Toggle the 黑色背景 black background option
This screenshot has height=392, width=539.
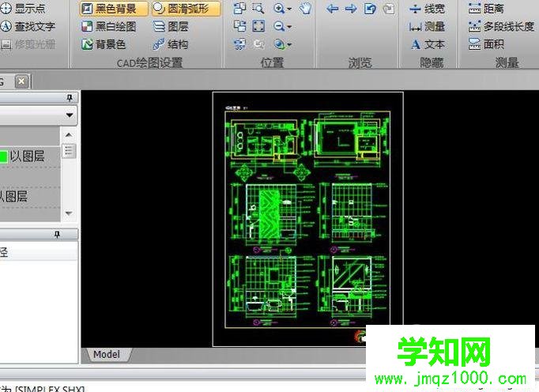114,9
